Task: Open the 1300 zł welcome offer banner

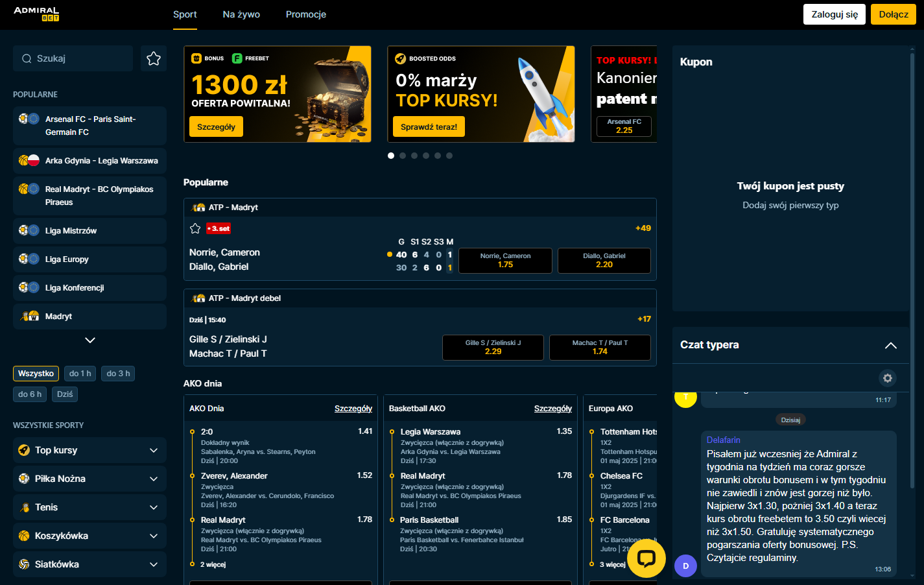Action: (278, 94)
